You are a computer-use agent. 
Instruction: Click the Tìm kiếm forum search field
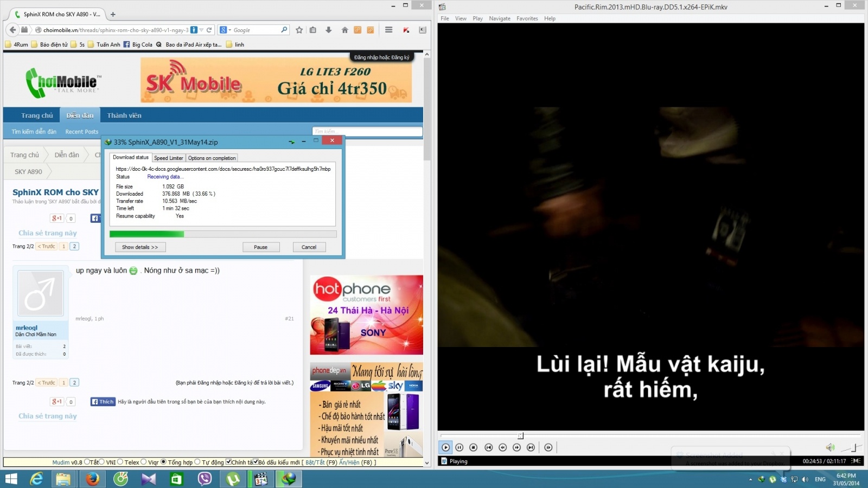coord(367,131)
